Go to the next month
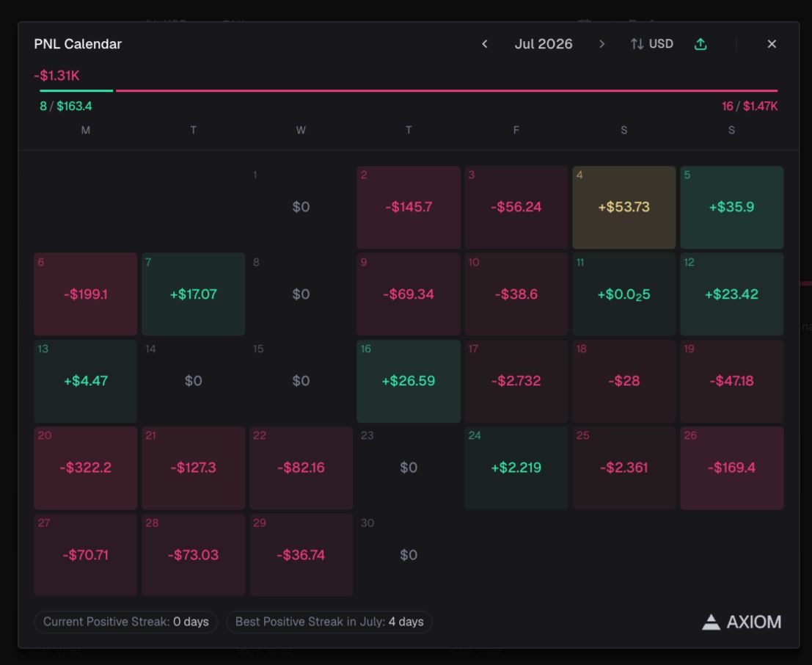 (601, 44)
